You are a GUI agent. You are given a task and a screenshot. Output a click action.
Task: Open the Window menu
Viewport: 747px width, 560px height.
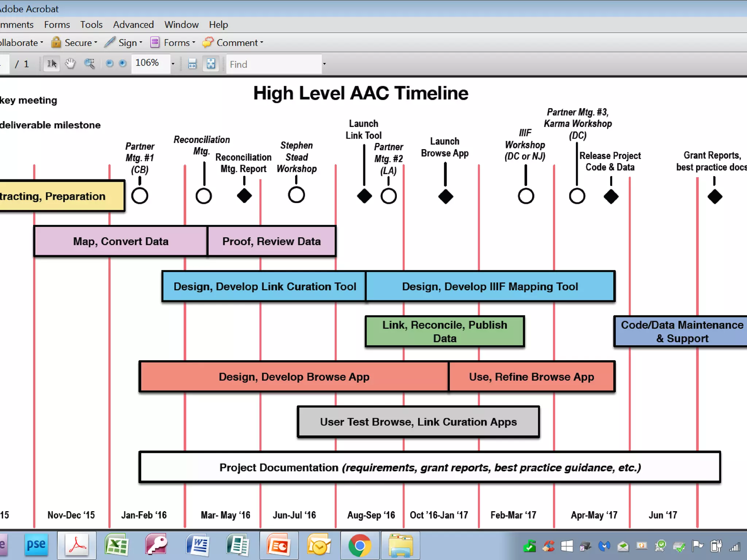[x=181, y=24]
